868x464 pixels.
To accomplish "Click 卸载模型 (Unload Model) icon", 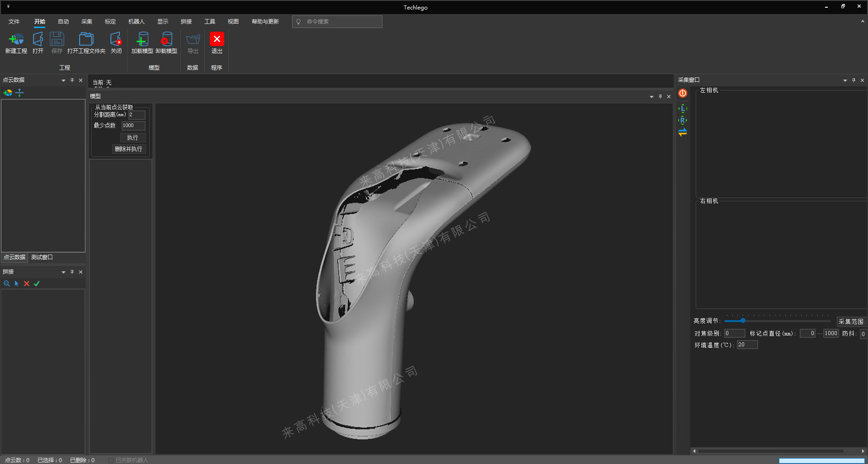I will [x=166, y=40].
